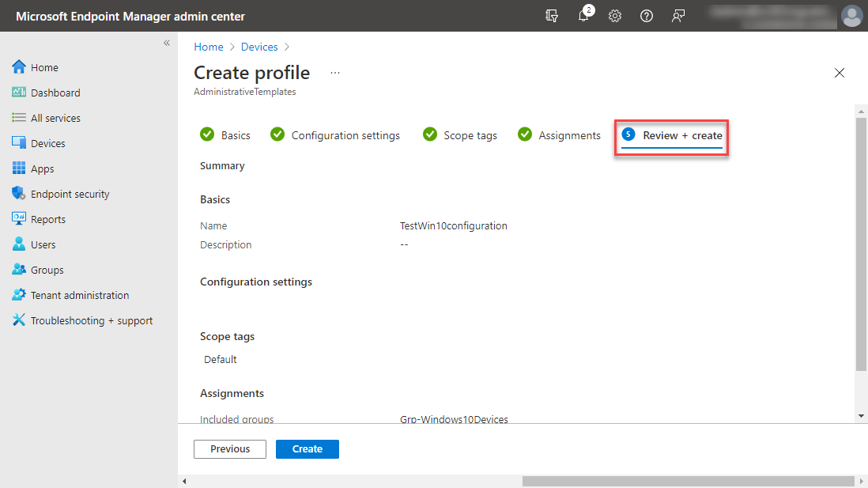Viewport: 868px width, 488px height.
Task: Open the portal settings gear
Action: point(615,16)
